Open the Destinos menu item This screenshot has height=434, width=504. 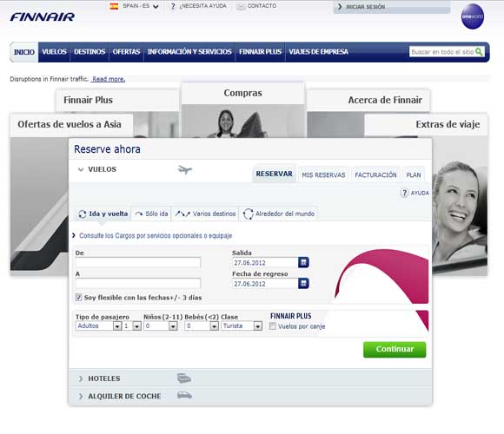tap(90, 52)
